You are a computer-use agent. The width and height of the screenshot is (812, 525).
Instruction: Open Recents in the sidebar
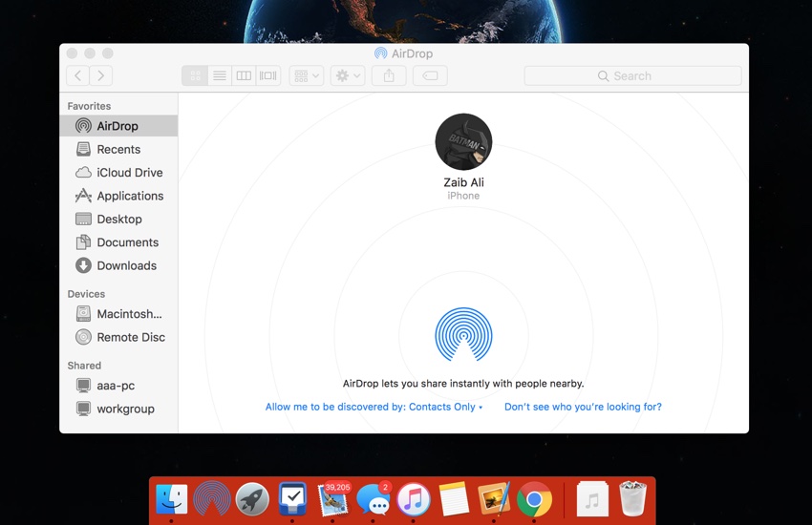[118, 149]
